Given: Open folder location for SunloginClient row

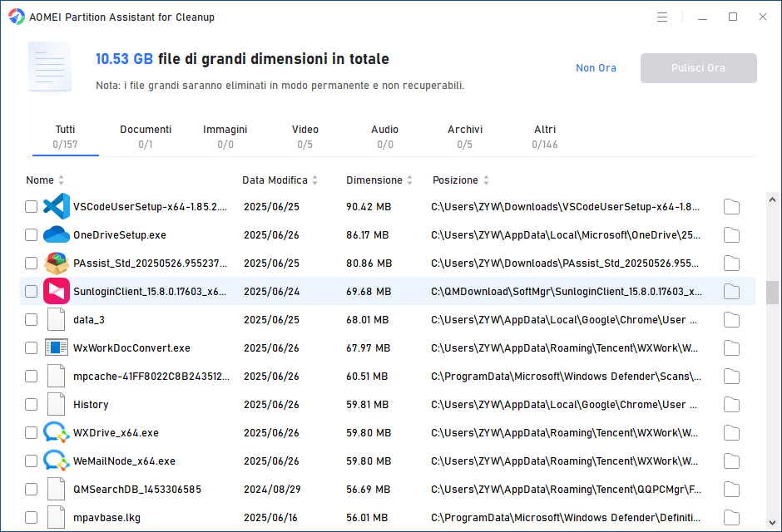Looking at the screenshot, I should tap(731, 292).
